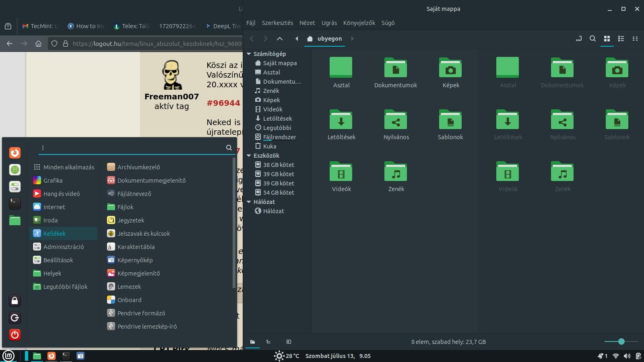Go up to parent folder in file manager
The image size is (644, 362).
click(x=280, y=39)
